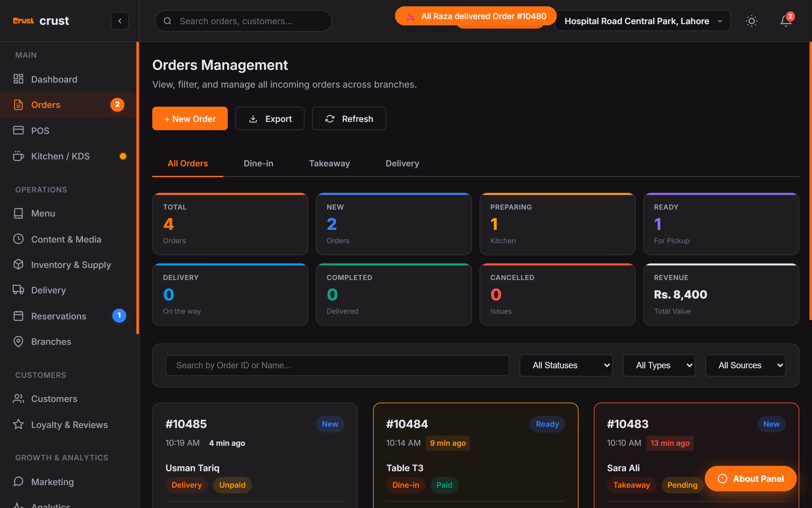Click the Total orders stat card
The image size is (812, 508).
click(x=230, y=224)
